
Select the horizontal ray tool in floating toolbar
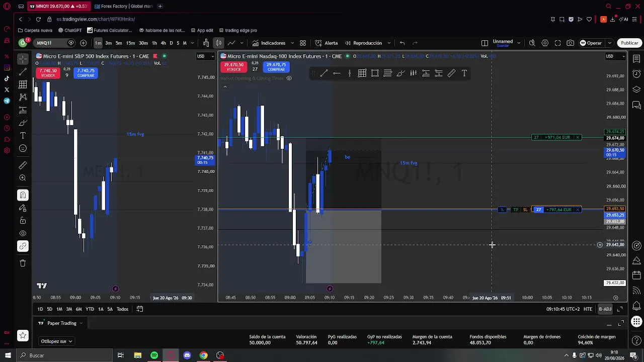337,73
